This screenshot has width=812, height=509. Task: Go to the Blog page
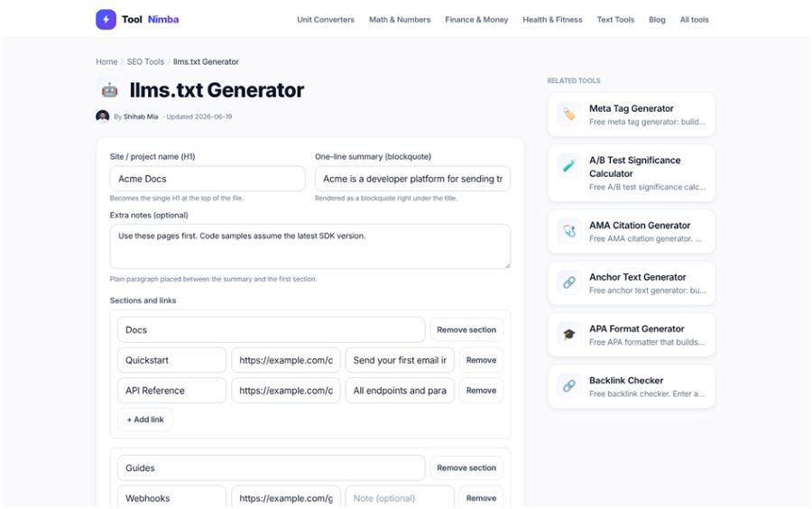[657, 20]
